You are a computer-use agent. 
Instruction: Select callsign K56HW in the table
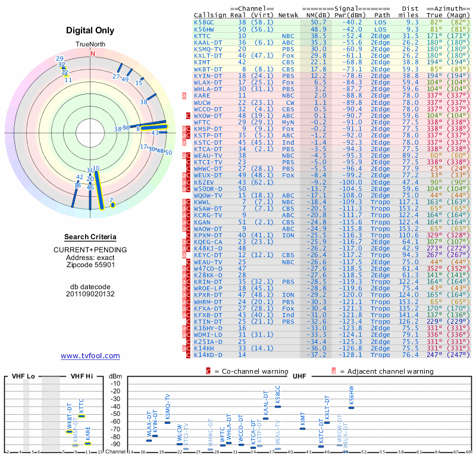tap(204, 29)
